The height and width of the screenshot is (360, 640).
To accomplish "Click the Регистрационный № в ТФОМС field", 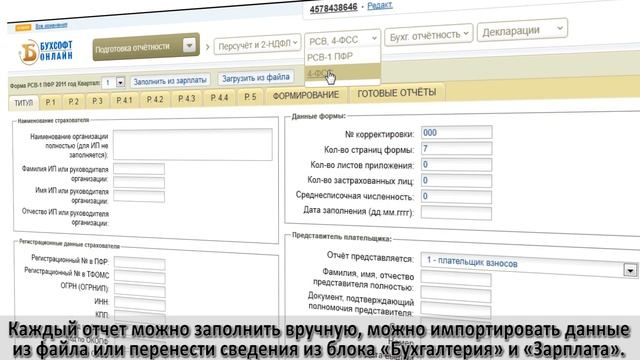I will tap(140, 277).
